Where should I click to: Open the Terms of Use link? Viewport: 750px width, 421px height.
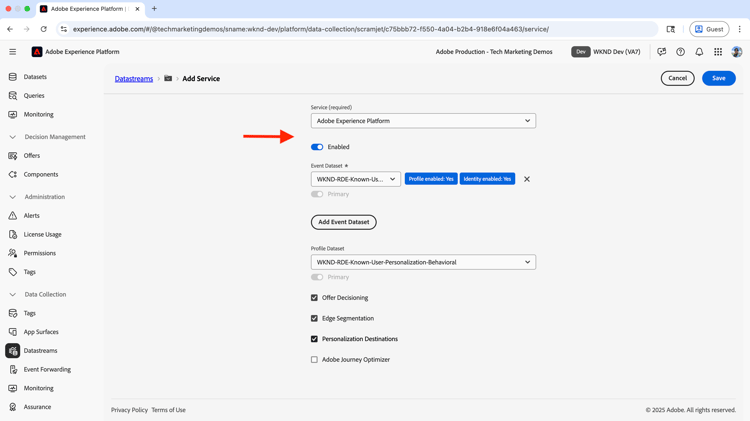click(168, 410)
